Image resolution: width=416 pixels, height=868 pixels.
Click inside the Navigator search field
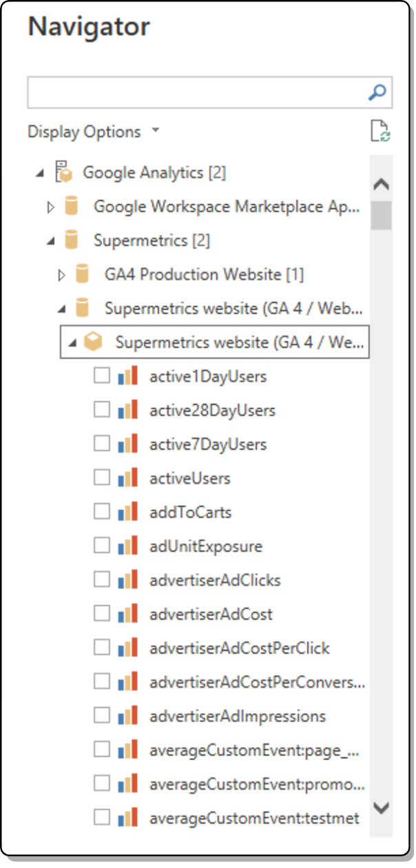pyautogui.click(x=196, y=92)
